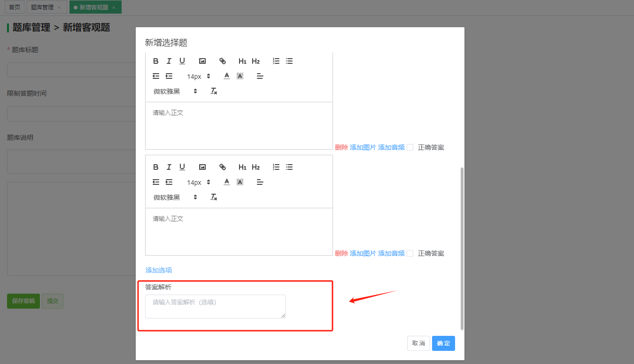
Task: Insert hyperlink using upper editor link icon
Action: 223,61
